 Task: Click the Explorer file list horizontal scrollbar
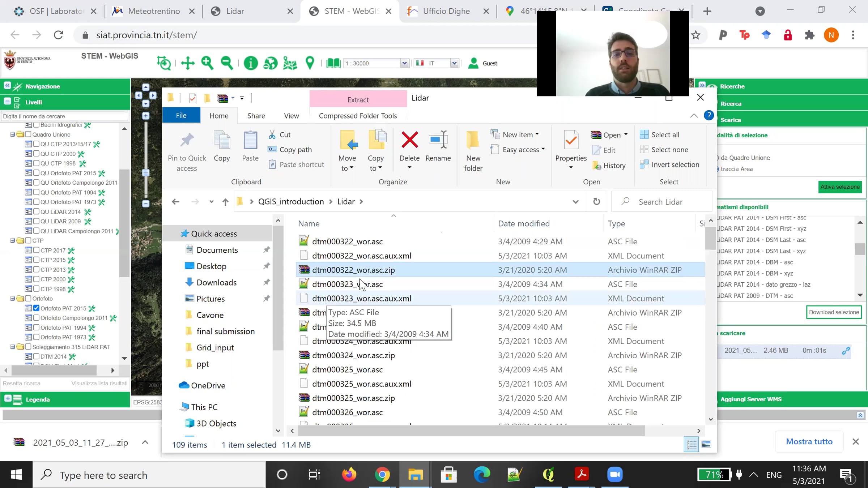[x=471, y=431]
